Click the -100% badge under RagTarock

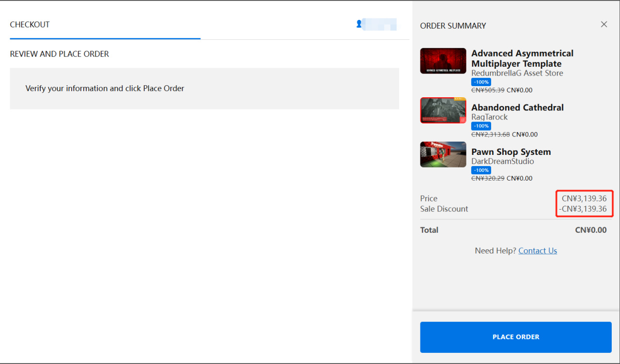481,126
